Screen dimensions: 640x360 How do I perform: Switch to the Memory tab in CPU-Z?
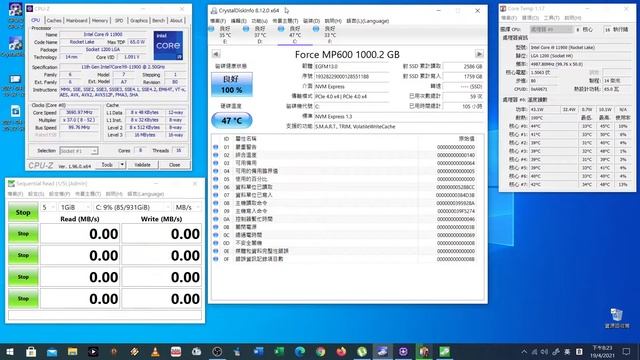pos(100,20)
